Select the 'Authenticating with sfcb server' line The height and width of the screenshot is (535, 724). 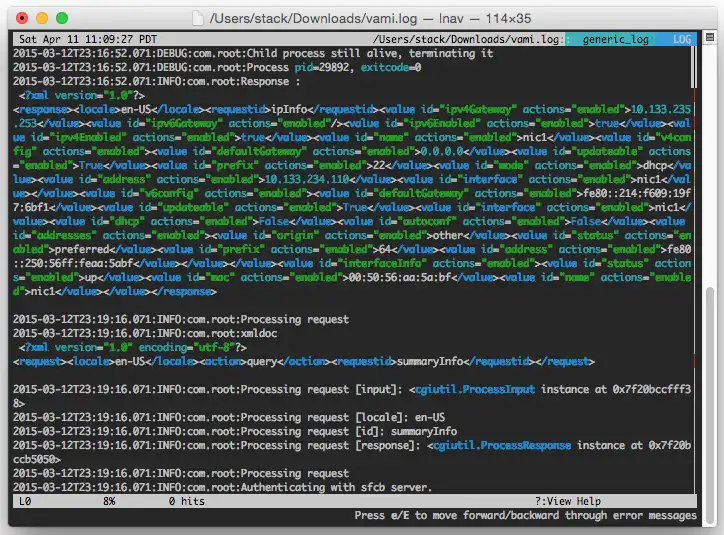(x=222, y=487)
